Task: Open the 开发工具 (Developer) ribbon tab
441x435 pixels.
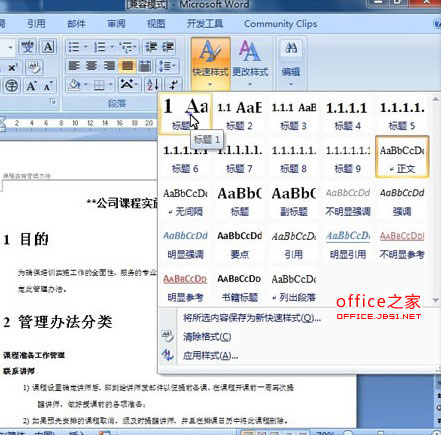Action: click(x=205, y=24)
